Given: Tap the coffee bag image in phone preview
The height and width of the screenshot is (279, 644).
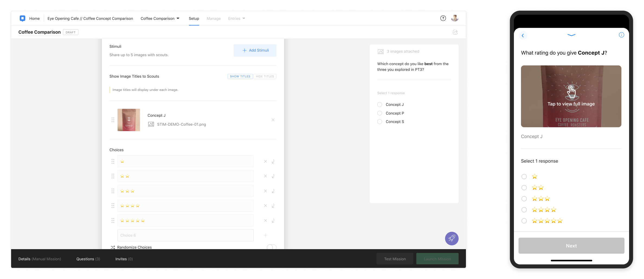Looking at the screenshot, I should click(571, 96).
